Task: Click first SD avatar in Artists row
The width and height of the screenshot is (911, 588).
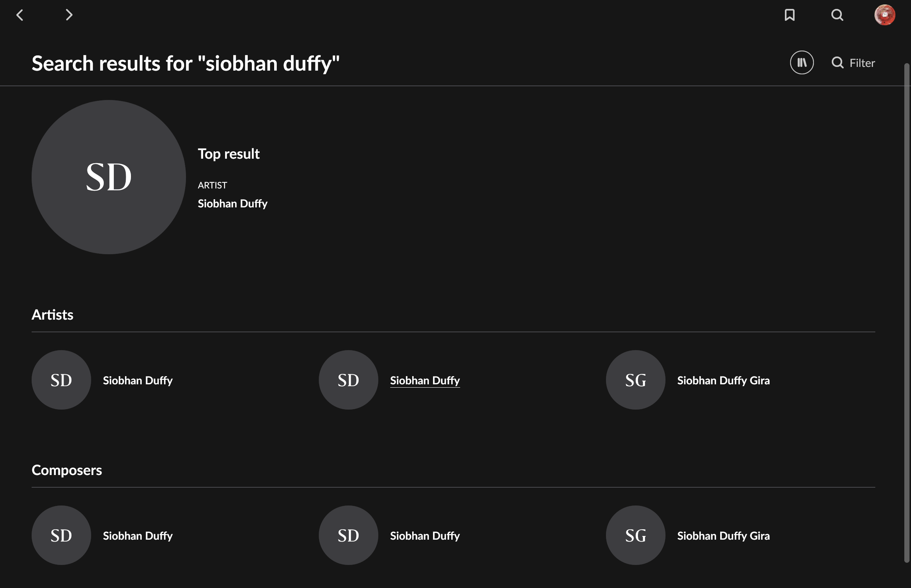Action: click(x=61, y=380)
